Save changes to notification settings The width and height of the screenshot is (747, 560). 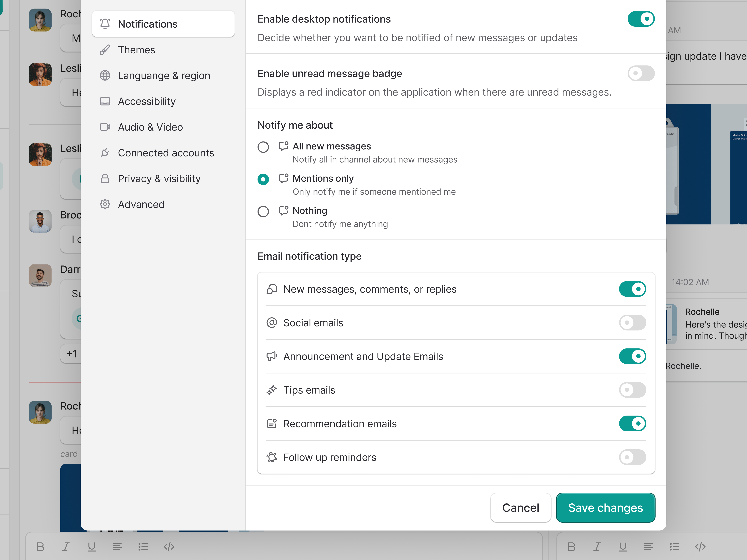click(x=605, y=508)
